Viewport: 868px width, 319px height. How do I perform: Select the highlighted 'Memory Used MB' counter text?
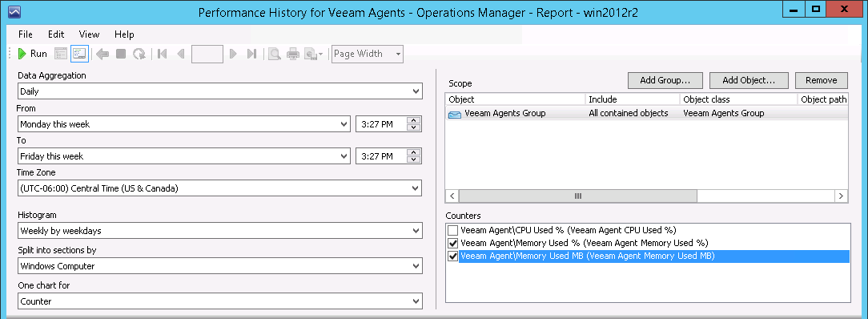588,256
